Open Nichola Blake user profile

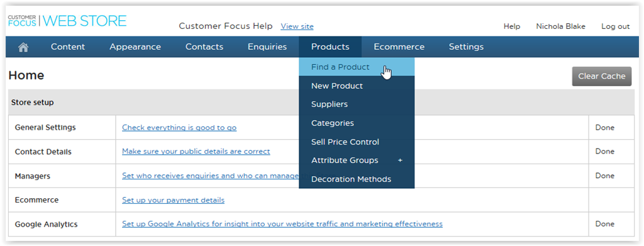560,26
